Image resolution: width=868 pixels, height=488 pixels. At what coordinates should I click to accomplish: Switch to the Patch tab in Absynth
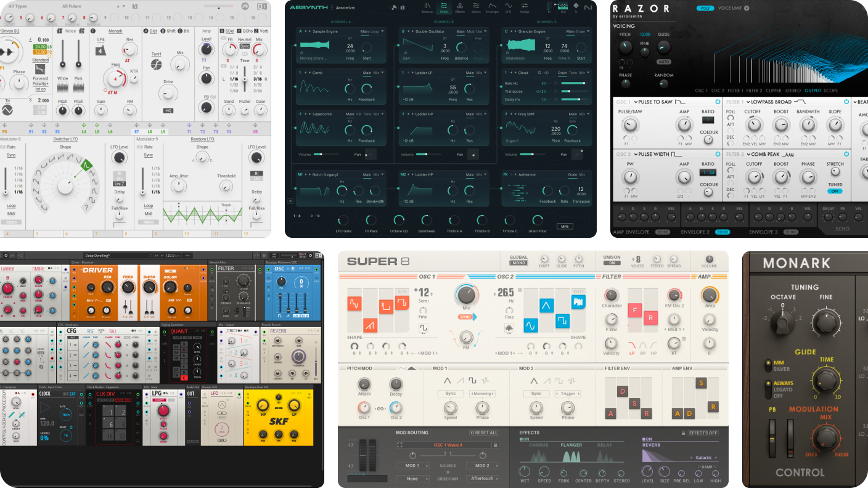(444, 7)
